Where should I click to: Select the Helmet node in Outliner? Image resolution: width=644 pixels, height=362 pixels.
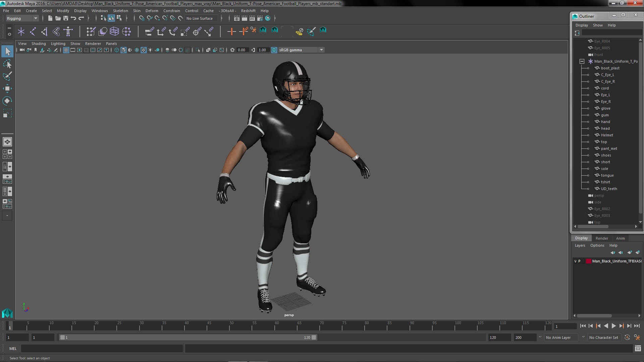pos(607,135)
